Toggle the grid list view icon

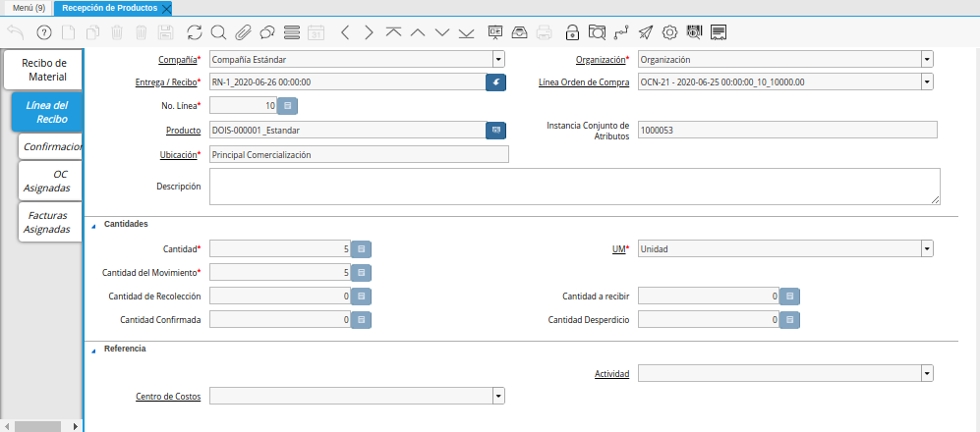tap(291, 32)
